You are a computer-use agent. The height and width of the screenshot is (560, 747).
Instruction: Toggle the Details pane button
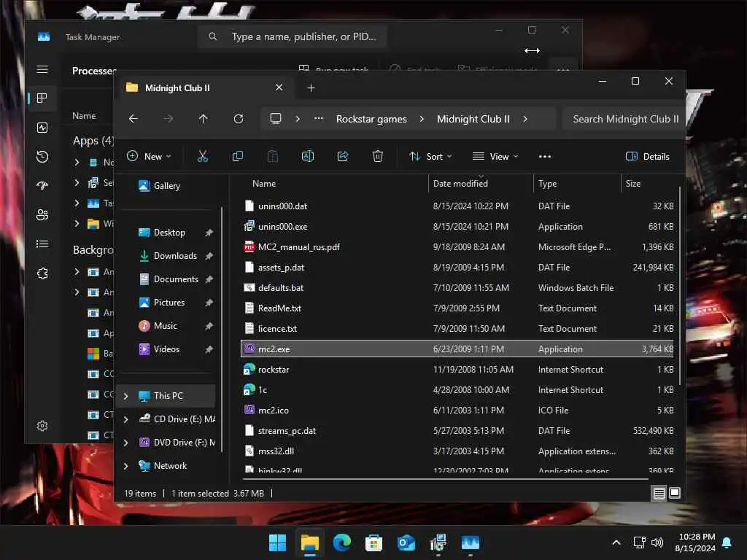pos(648,156)
